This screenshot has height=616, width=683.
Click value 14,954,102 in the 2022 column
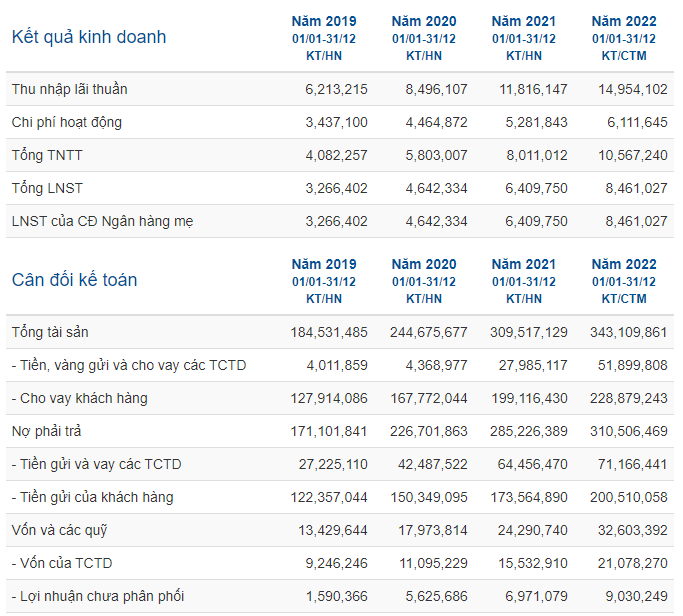tap(633, 89)
